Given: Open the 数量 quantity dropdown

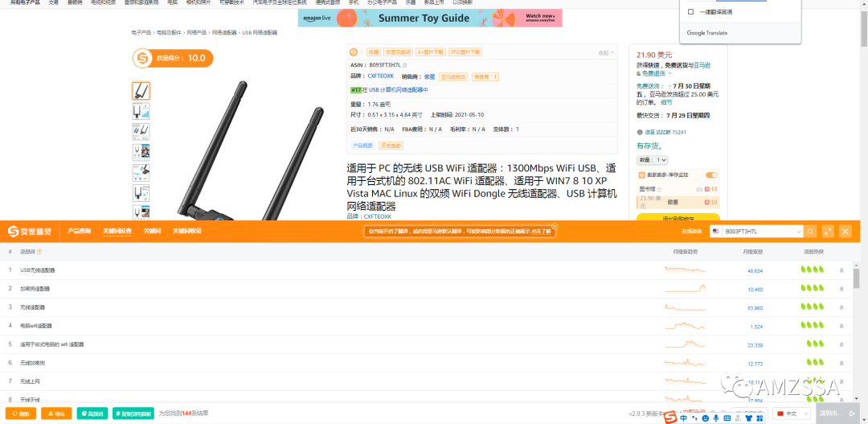Looking at the screenshot, I should tap(653, 159).
